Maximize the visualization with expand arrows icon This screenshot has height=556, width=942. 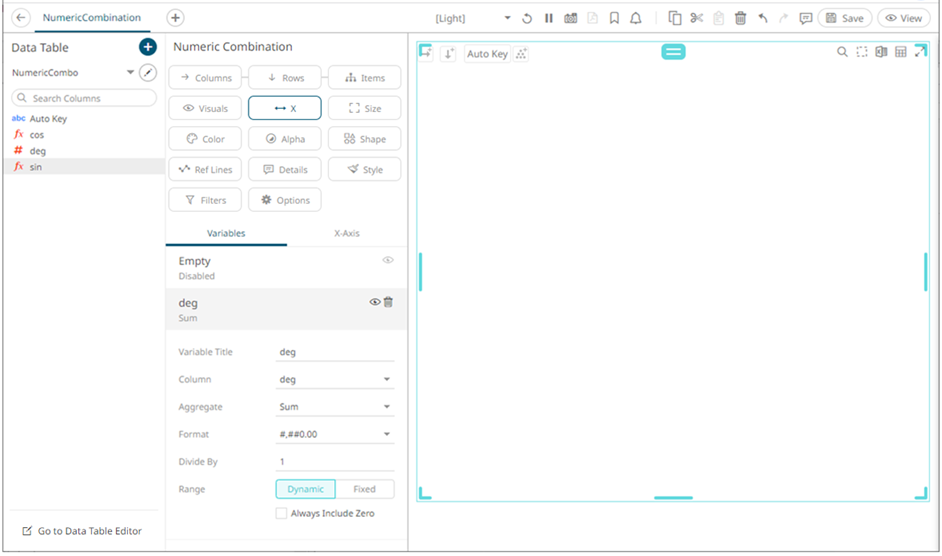pos(920,52)
